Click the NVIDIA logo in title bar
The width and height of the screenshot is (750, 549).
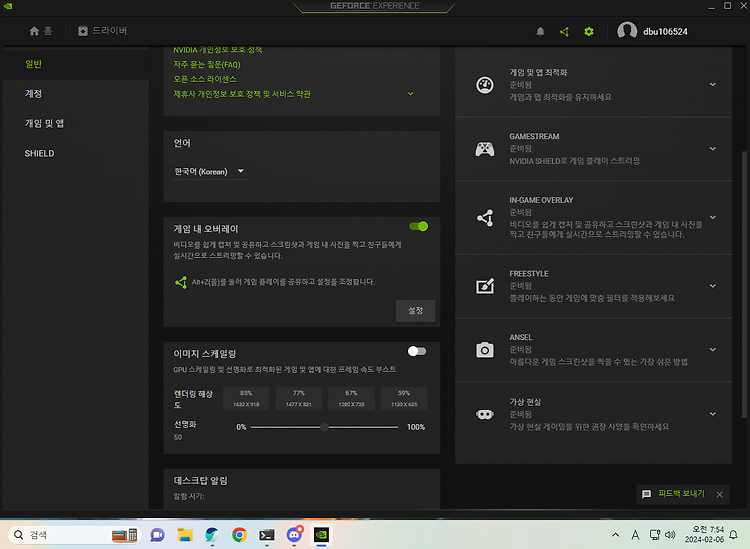tap(8, 6)
